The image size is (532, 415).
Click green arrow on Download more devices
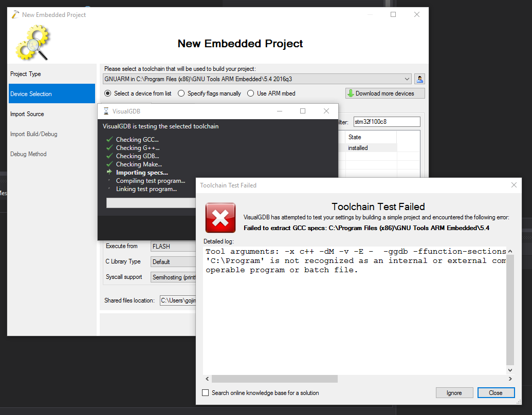[x=351, y=93]
